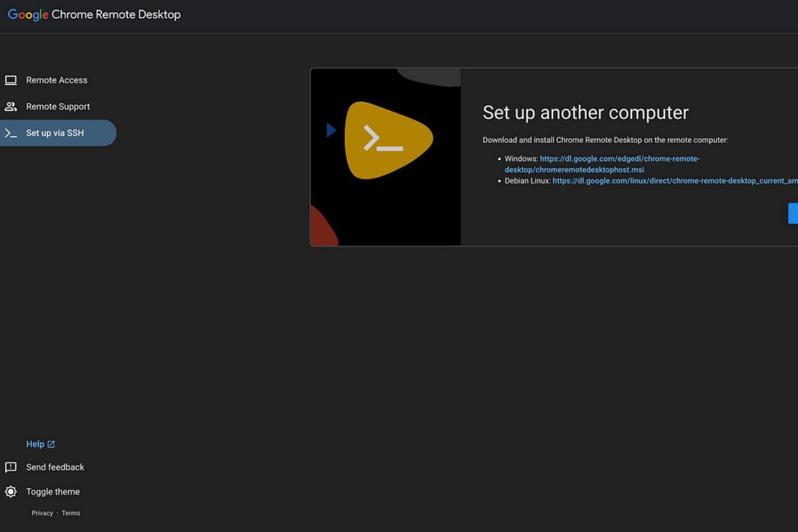Image resolution: width=798 pixels, height=532 pixels.
Task: Click the external link icon next to Help
Action: pyautogui.click(x=51, y=444)
